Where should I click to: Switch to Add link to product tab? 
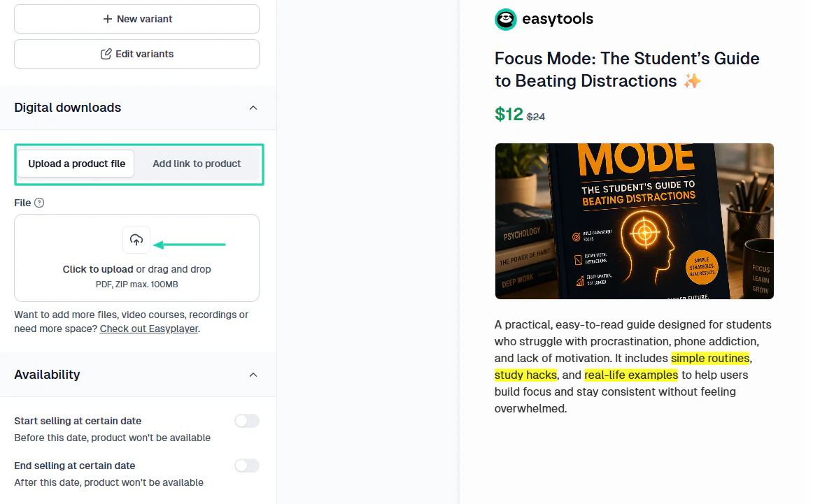[197, 164]
